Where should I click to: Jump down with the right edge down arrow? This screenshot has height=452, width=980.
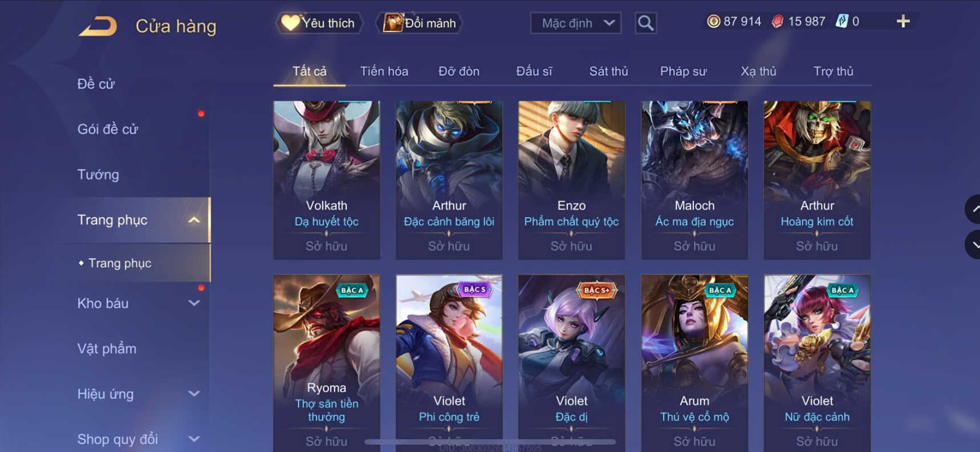[974, 245]
